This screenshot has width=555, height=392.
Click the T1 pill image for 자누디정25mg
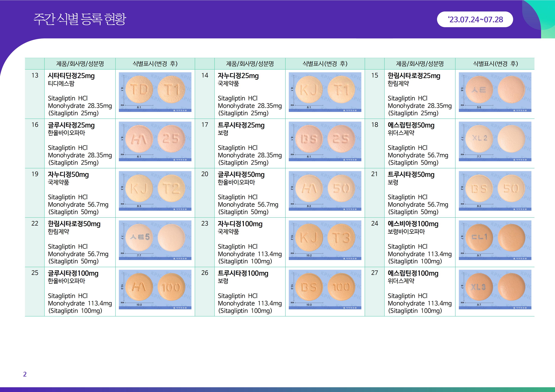coord(341,90)
